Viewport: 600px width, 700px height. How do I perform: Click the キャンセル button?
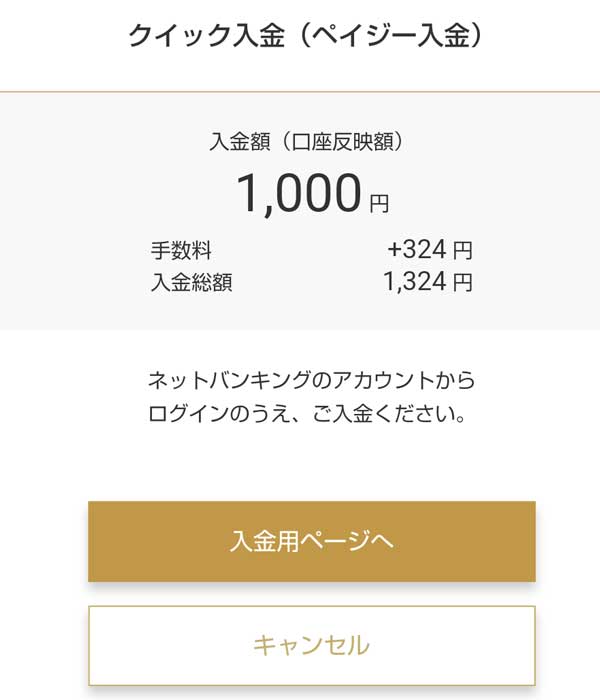coord(311,645)
